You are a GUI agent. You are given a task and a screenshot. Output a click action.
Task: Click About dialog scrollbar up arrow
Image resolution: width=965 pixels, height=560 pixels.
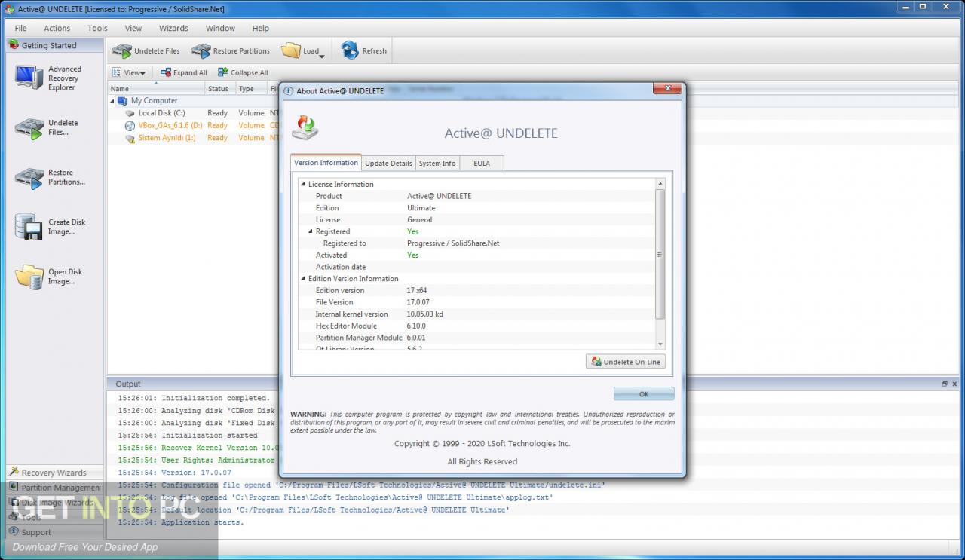(x=660, y=184)
